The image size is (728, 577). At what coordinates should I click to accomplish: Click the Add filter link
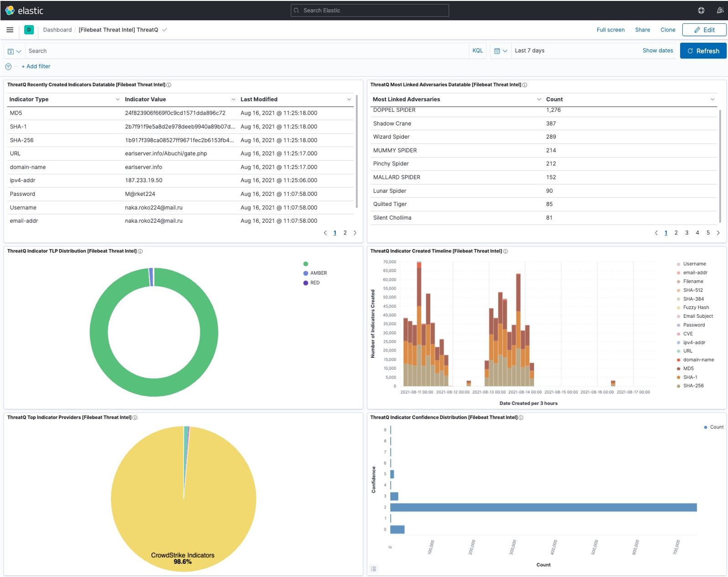click(x=36, y=67)
